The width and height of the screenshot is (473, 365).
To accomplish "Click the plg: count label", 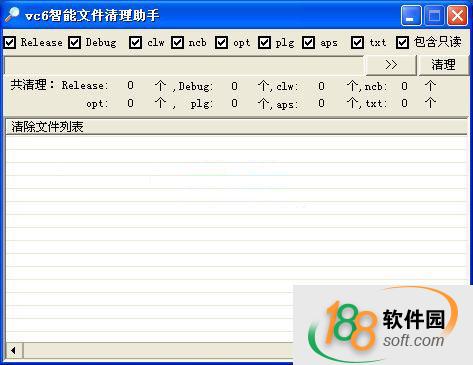I will coord(201,104).
